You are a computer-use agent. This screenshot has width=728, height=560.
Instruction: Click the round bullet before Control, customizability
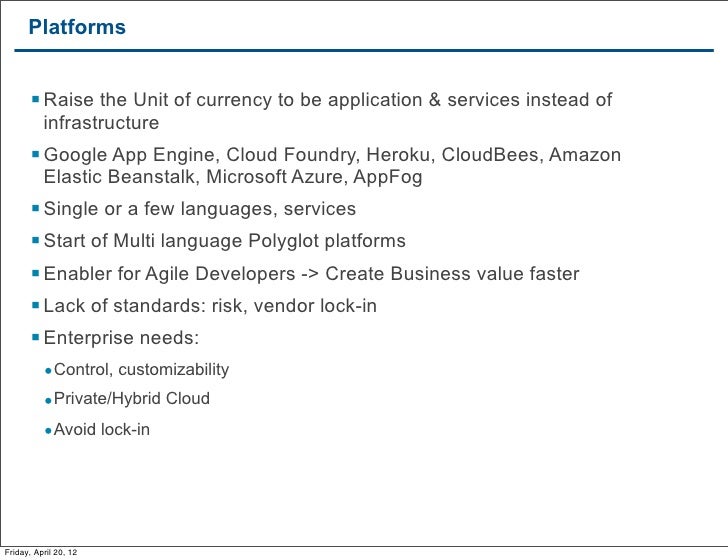tap(47, 371)
